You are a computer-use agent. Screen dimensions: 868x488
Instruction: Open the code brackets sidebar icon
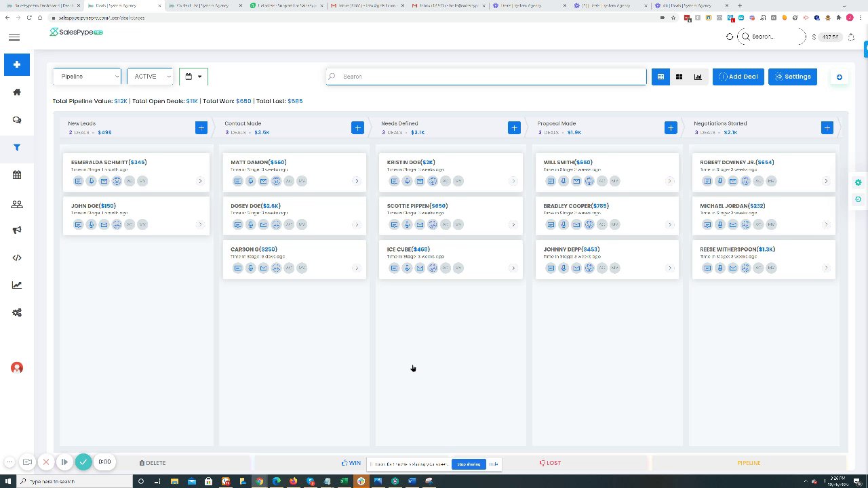tap(17, 258)
